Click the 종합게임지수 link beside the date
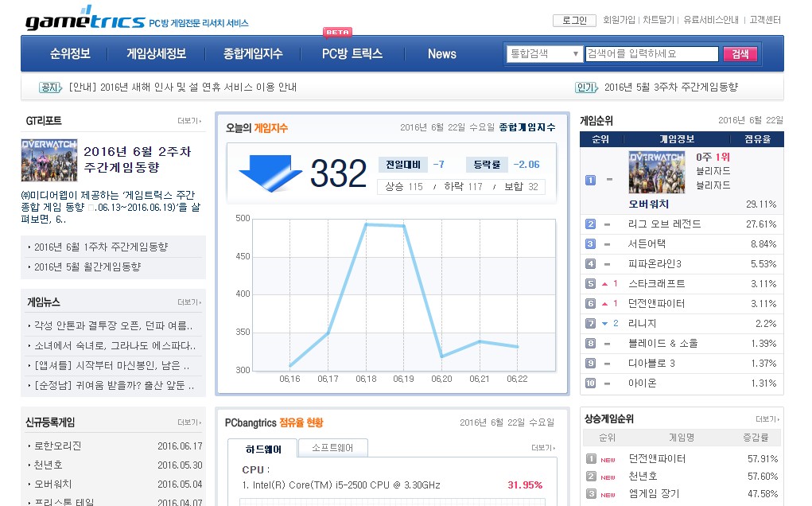 point(527,127)
